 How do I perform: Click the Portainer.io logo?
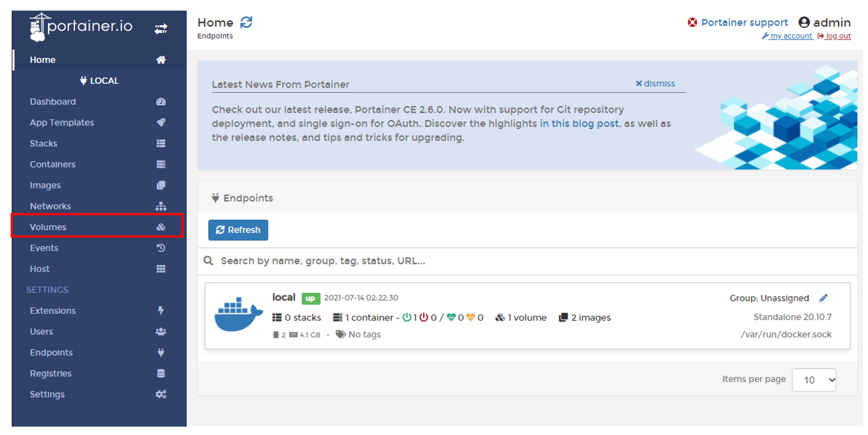81,28
